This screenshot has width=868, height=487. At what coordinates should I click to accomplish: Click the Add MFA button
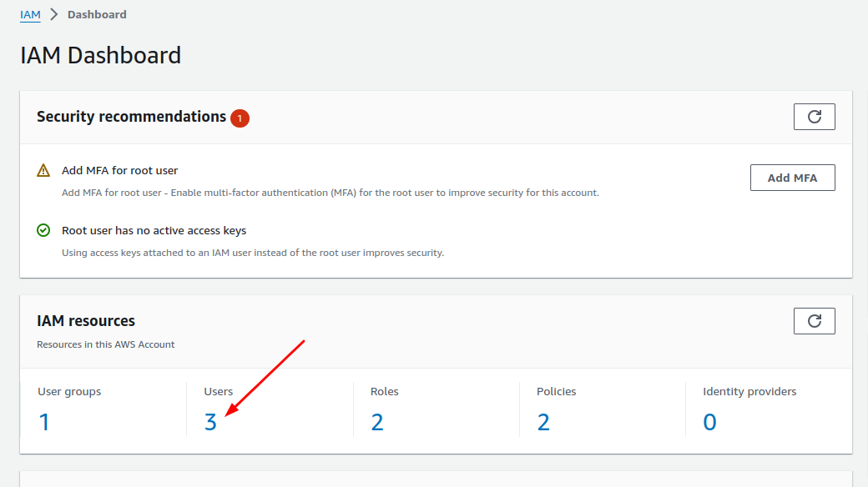[x=791, y=177]
